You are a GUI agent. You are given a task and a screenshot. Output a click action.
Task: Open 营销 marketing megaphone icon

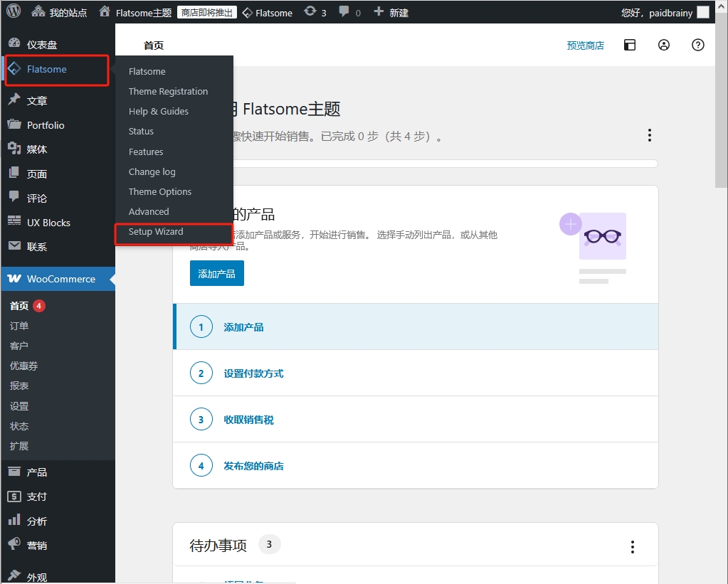tap(14, 544)
